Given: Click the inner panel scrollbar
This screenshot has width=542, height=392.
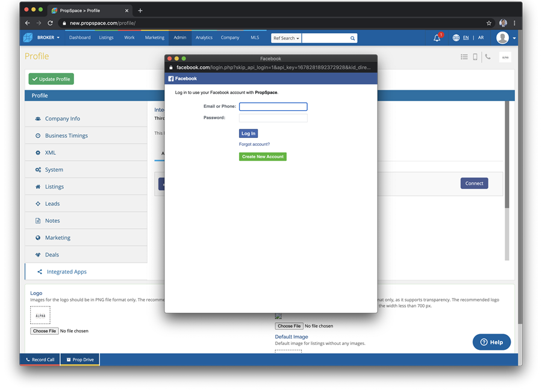Looking at the screenshot, I should pyautogui.click(x=506, y=155).
